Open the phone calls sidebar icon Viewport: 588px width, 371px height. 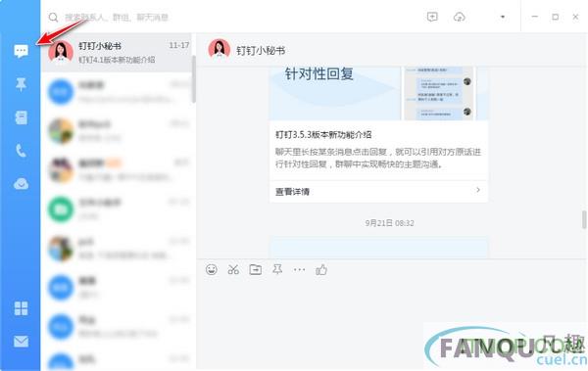point(21,151)
